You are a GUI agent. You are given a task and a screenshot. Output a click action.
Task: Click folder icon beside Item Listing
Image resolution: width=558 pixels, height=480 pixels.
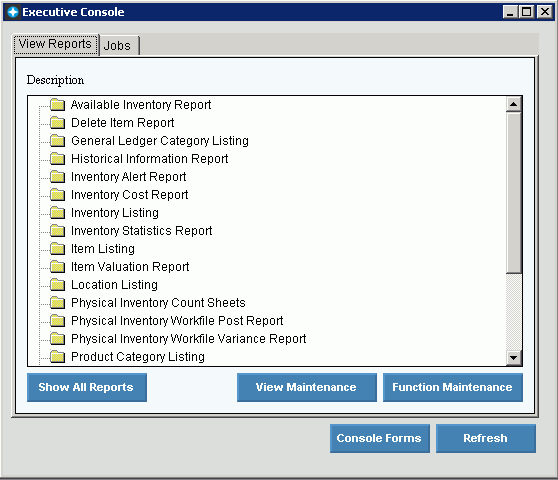click(57, 248)
